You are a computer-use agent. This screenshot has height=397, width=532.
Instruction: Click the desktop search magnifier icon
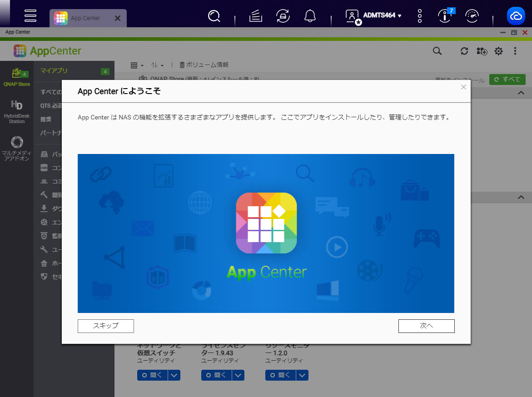(214, 15)
